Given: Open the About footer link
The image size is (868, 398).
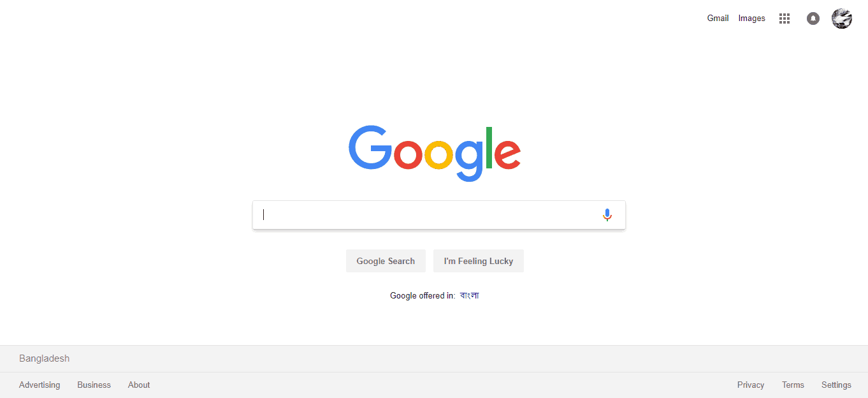Looking at the screenshot, I should (x=139, y=385).
